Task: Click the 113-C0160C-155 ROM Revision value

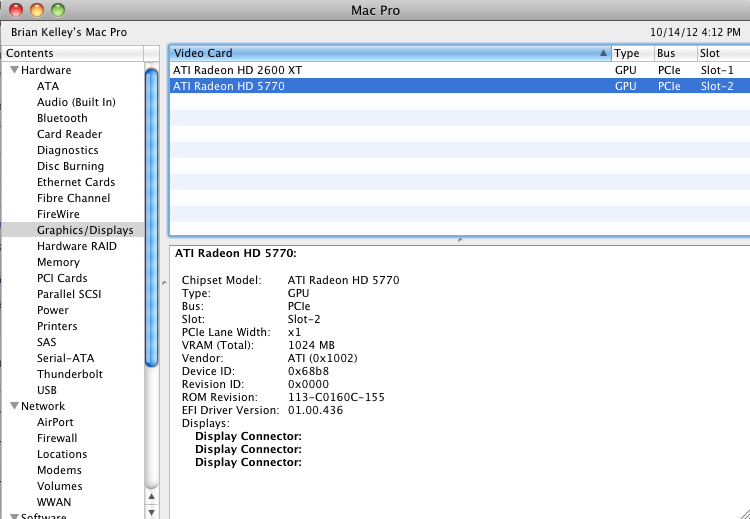Action: 336,398
